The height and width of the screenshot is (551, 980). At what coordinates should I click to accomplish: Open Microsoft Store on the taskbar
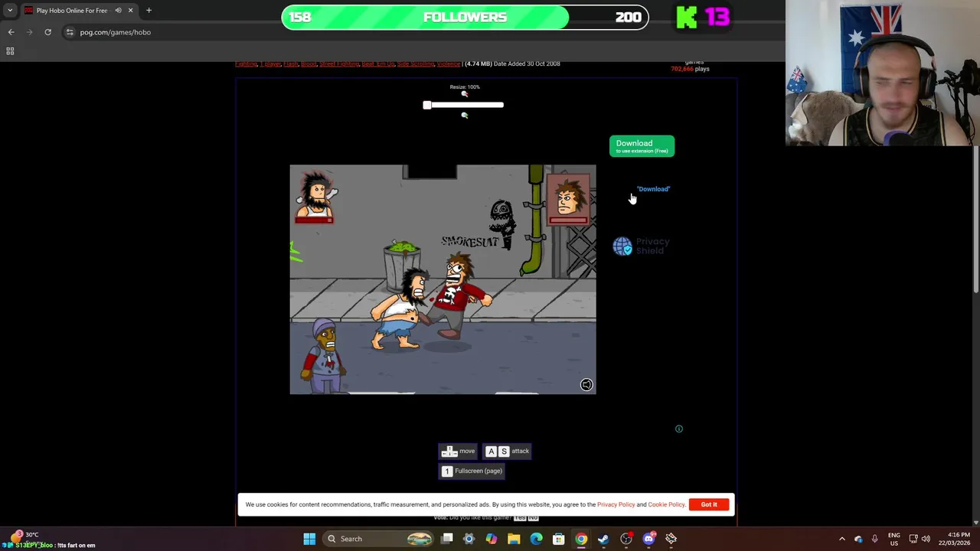tap(559, 539)
